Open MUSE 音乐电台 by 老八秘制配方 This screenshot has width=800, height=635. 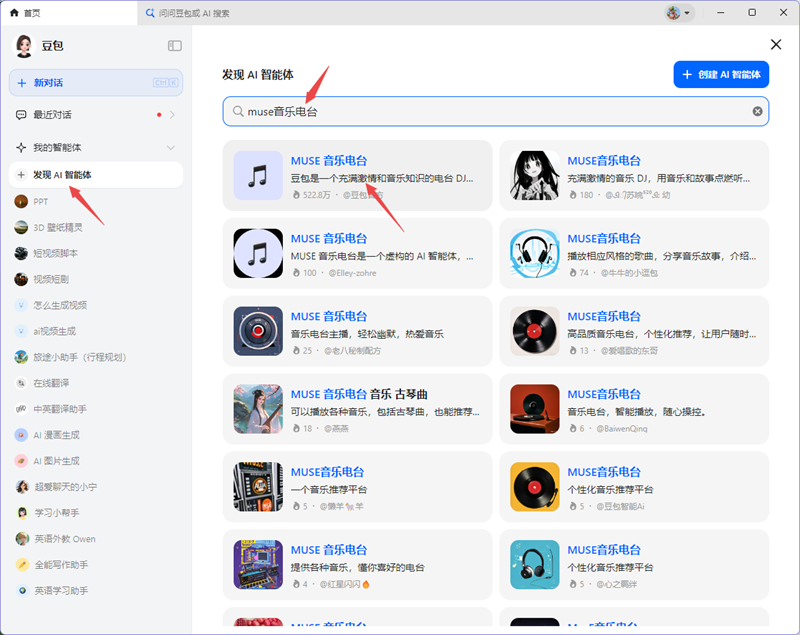[358, 331]
